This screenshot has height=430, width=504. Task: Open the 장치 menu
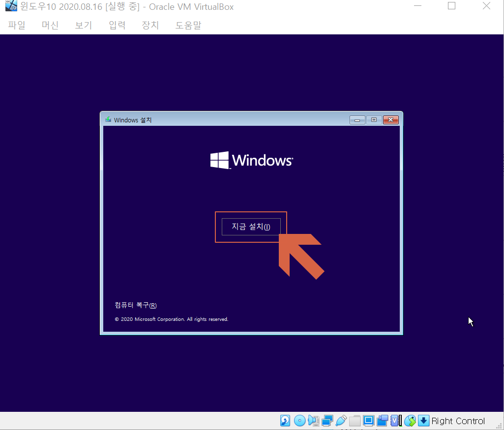[x=150, y=25]
